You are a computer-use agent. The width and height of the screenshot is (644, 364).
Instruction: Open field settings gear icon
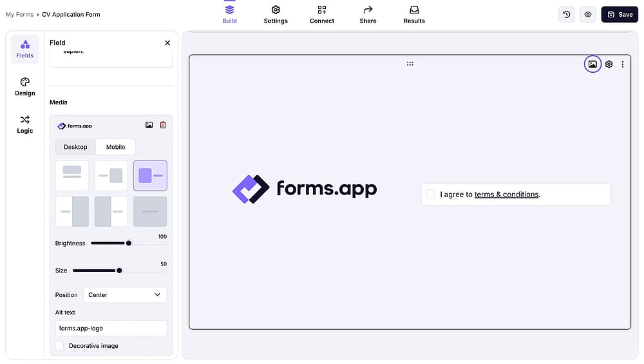click(x=609, y=64)
